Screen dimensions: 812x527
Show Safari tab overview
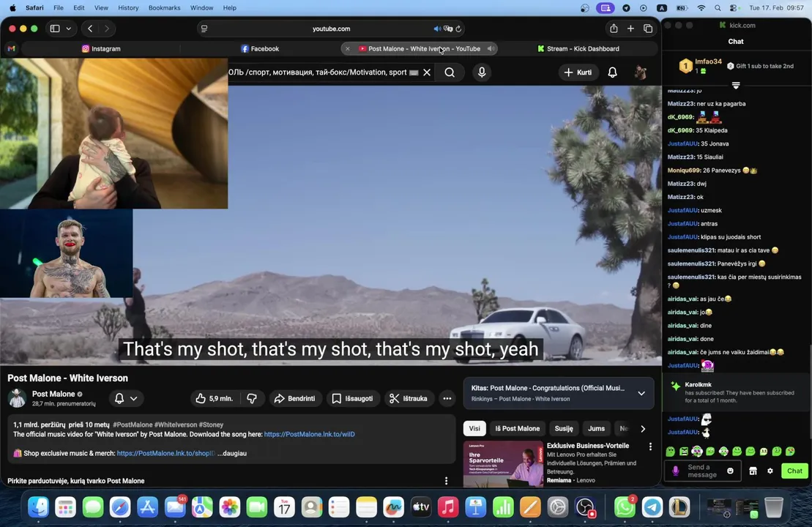tap(648, 29)
